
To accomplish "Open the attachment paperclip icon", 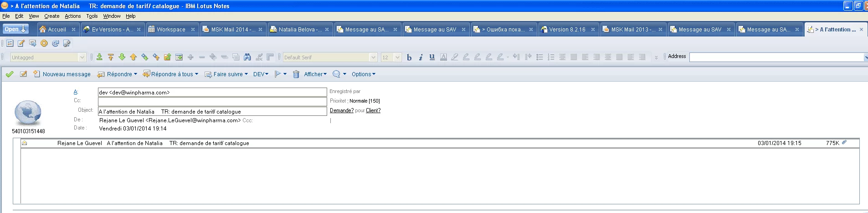I will 844,143.
